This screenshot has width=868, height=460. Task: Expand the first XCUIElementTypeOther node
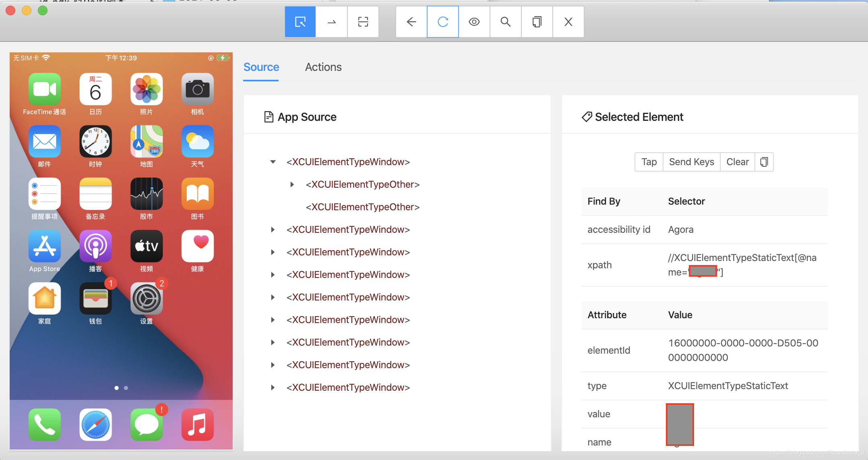(x=292, y=184)
